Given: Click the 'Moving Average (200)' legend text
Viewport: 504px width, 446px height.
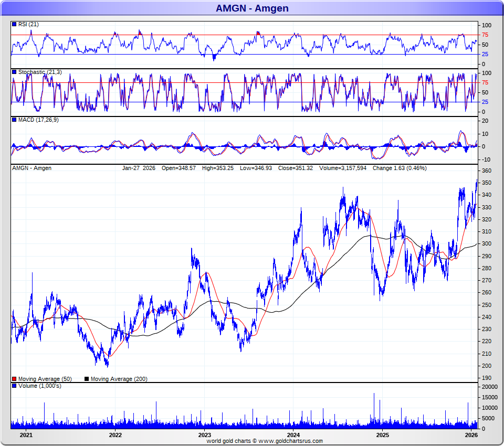Looking at the screenshot, I should point(119,379).
